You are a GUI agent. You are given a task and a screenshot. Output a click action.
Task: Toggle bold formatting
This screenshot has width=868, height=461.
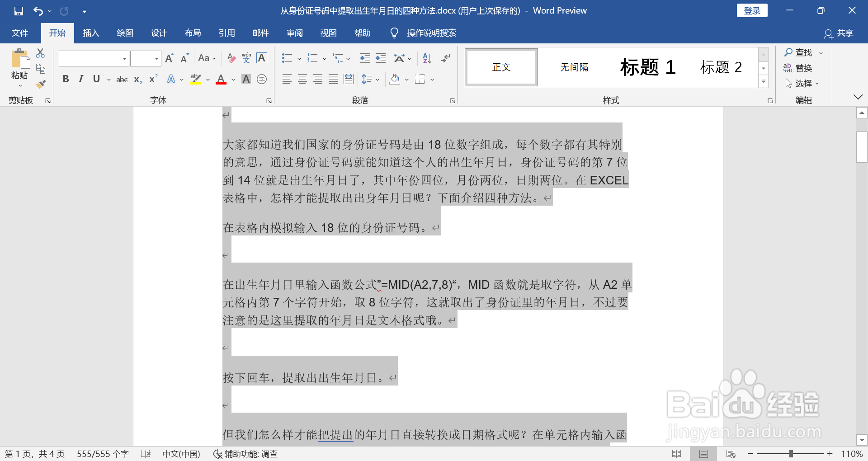(x=66, y=79)
